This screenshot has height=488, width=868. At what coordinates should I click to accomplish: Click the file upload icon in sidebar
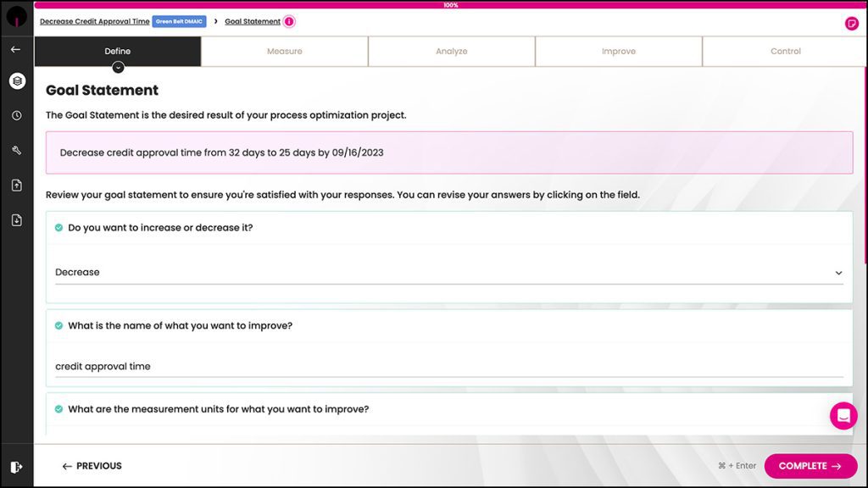(17, 186)
